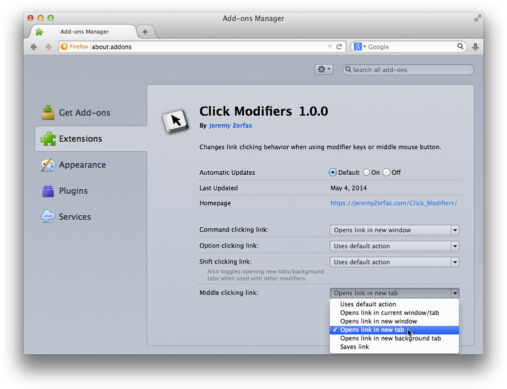The width and height of the screenshot is (507, 389).
Task: Open the gear tools menu for add-ons
Action: (x=324, y=69)
